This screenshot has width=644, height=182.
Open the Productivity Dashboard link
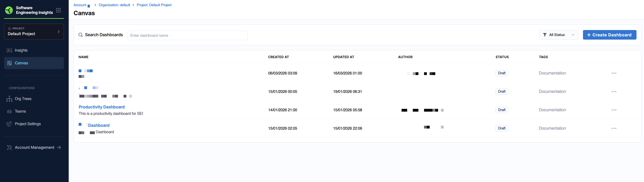101,107
